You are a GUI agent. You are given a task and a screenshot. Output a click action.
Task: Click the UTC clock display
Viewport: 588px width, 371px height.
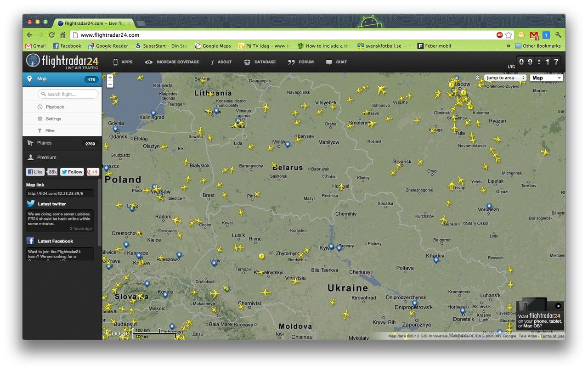coord(539,62)
